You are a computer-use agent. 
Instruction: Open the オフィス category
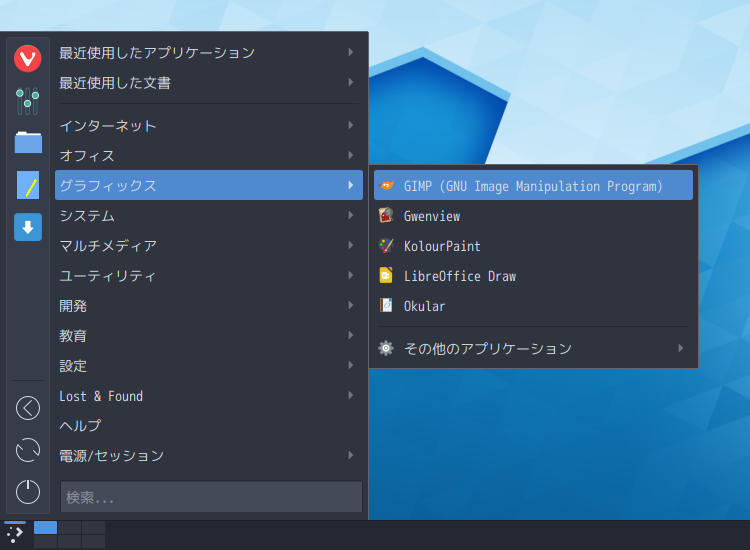pos(209,155)
